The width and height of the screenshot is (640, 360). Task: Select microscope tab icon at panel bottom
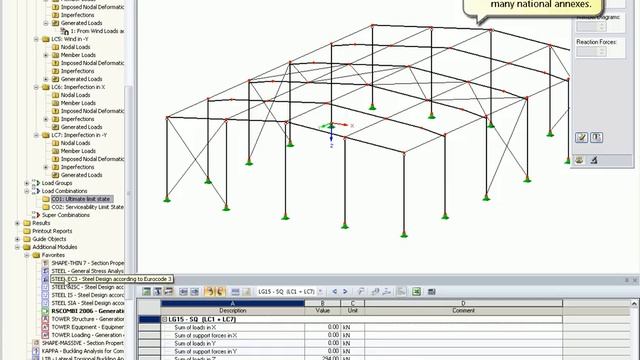(594, 160)
